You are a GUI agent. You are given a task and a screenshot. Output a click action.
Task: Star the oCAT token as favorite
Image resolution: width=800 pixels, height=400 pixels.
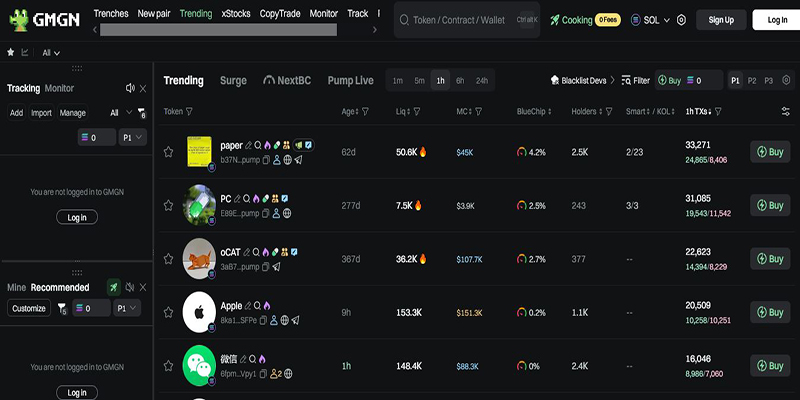click(x=168, y=259)
